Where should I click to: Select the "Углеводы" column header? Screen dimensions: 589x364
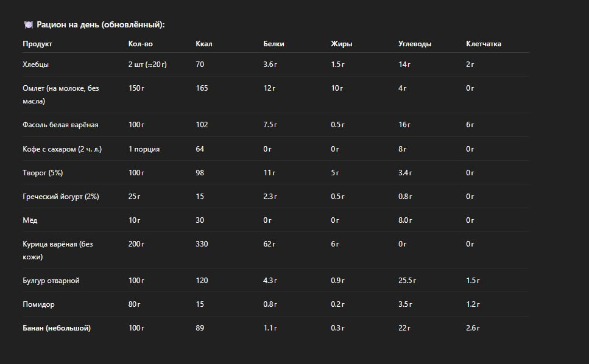(x=415, y=44)
